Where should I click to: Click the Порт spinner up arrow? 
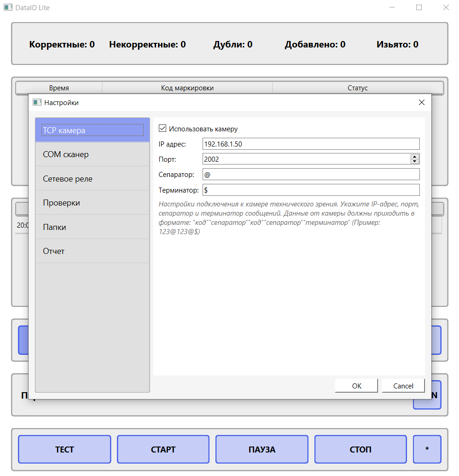(x=415, y=156)
